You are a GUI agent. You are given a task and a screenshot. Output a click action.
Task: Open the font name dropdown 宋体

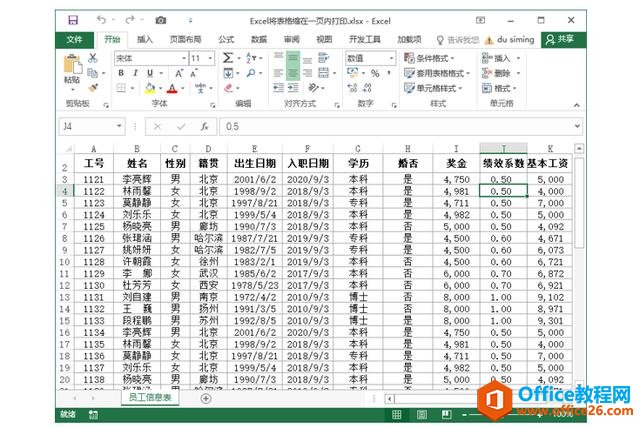[x=184, y=58]
